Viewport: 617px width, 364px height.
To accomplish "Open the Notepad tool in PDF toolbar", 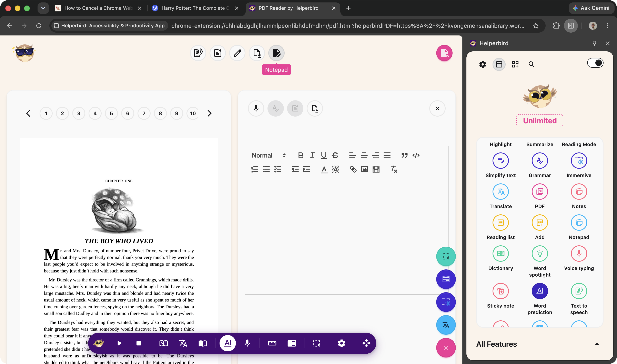I will (276, 53).
